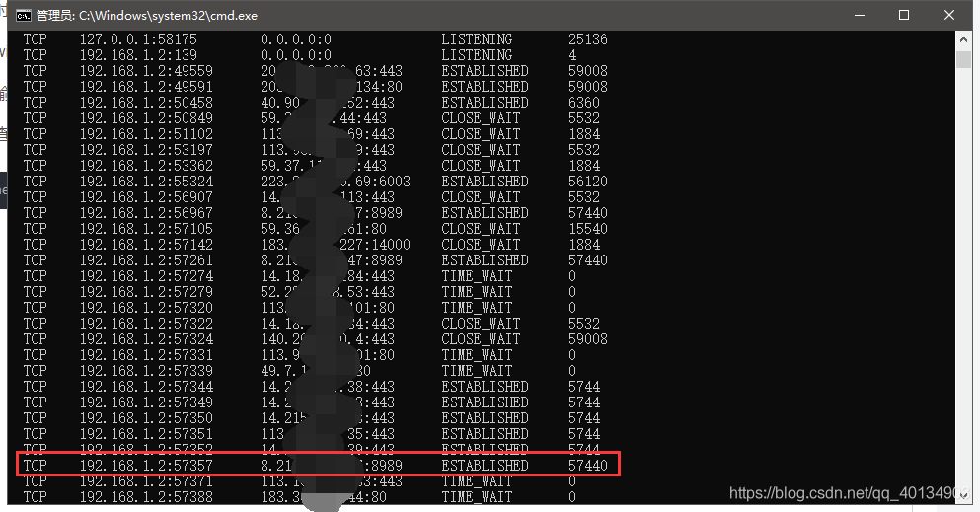Click PID 6360 value
Image resolution: width=980 pixels, height=512 pixels.
[x=583, y=103]
